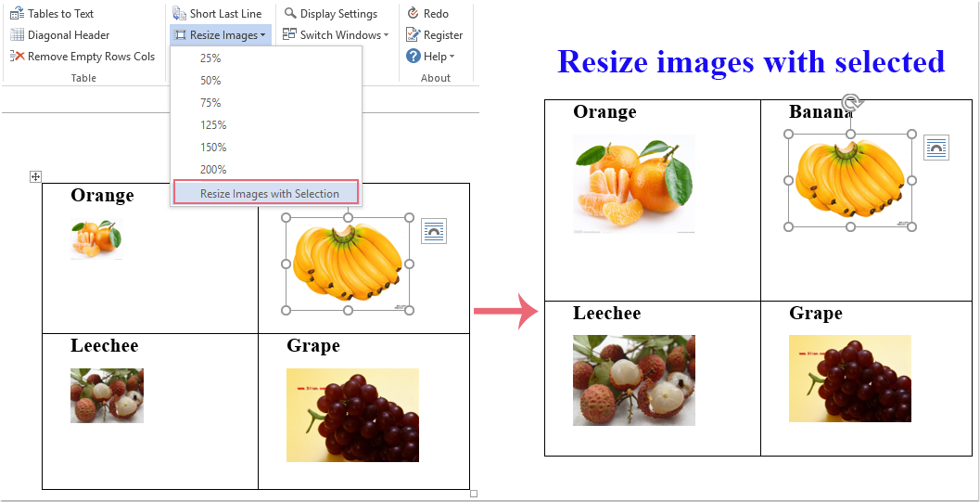Image resolution: width=980 pixels, height=502 pixels.
Task: Click the Register icon
Action: (x=414, y=35)
